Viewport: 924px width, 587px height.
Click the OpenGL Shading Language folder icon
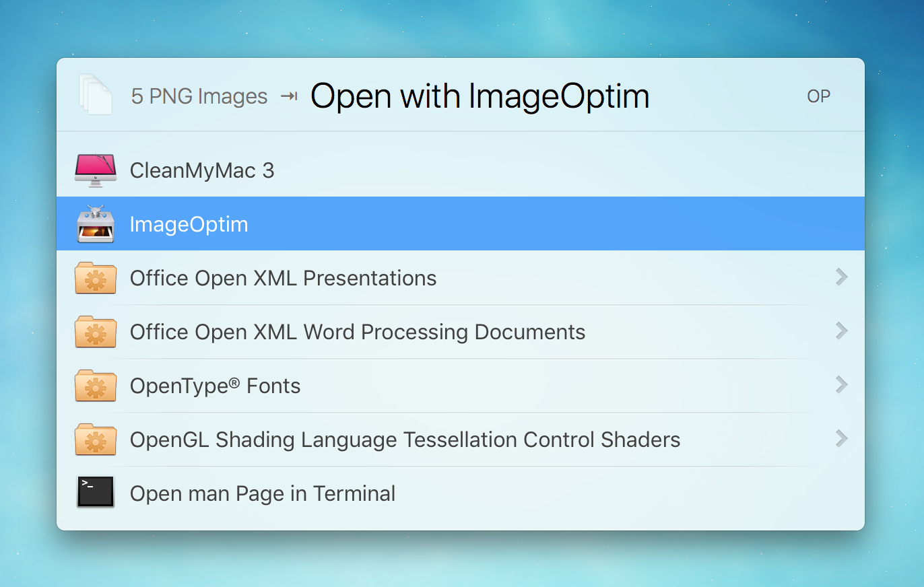(x=96, y=439)
